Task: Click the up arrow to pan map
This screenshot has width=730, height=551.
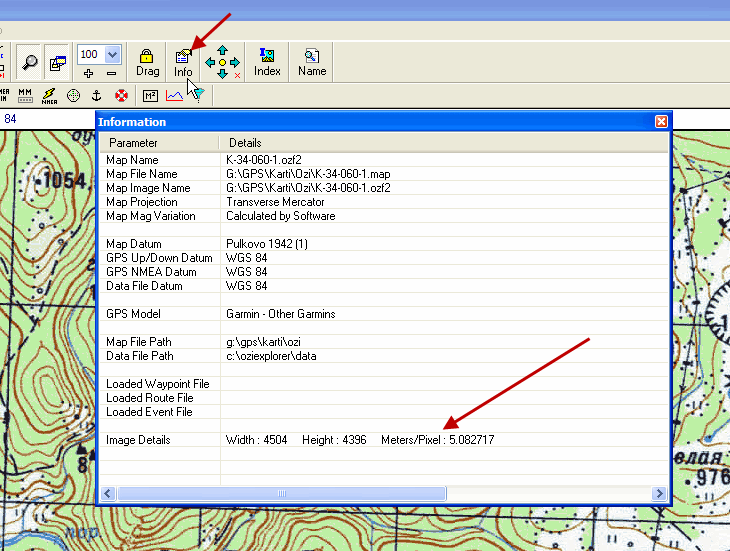Action: pyautogui.click(x=222, y=49)
